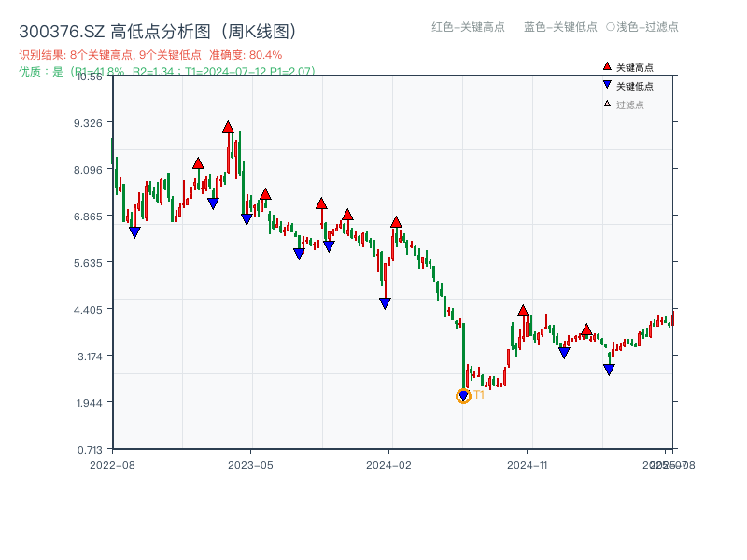Screen dimensions: 747x560
Task: Click the orange-circled T1 low point marker
Action: (463, 396)
